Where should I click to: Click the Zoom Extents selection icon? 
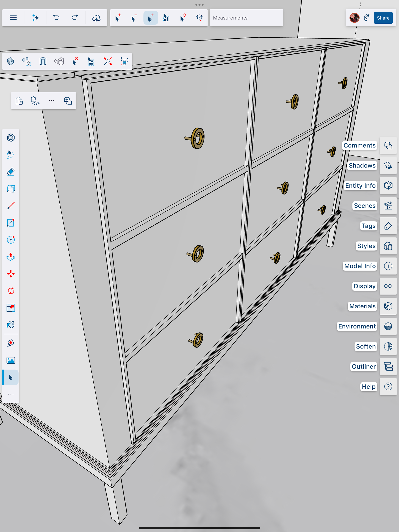pyautogui.click(x=107, y=61)
